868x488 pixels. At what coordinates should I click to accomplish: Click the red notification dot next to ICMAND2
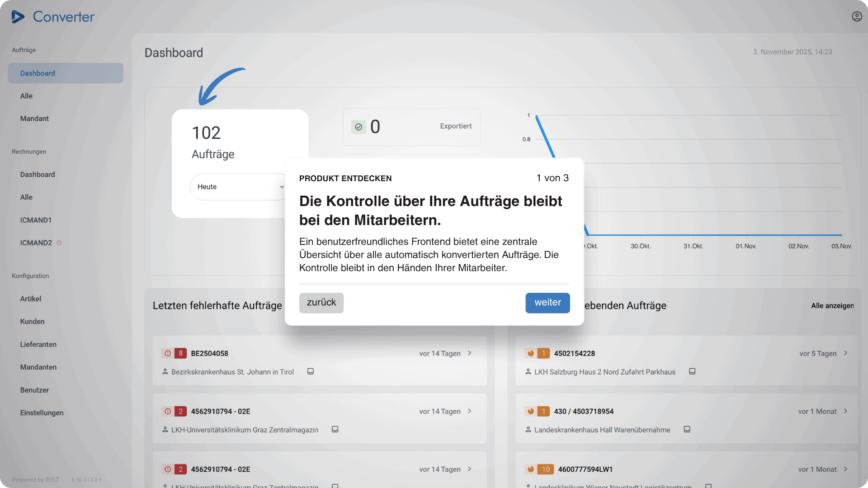(x=59, y=243)
